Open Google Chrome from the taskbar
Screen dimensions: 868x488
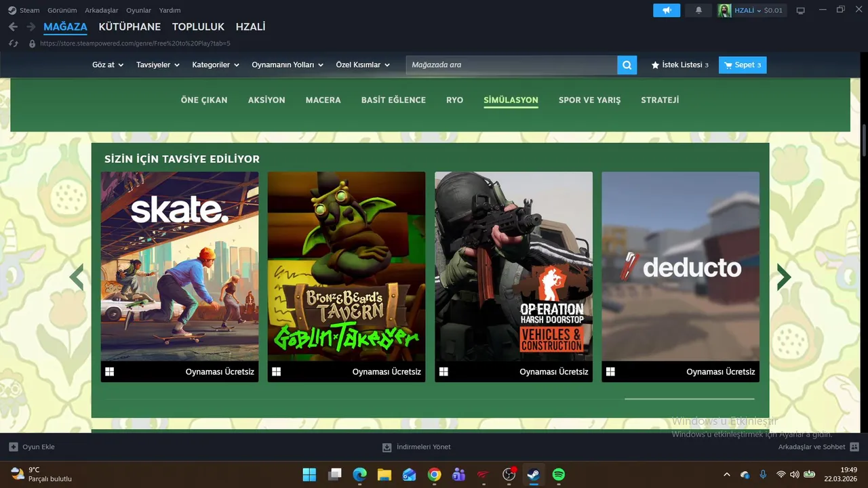point(435,474)
